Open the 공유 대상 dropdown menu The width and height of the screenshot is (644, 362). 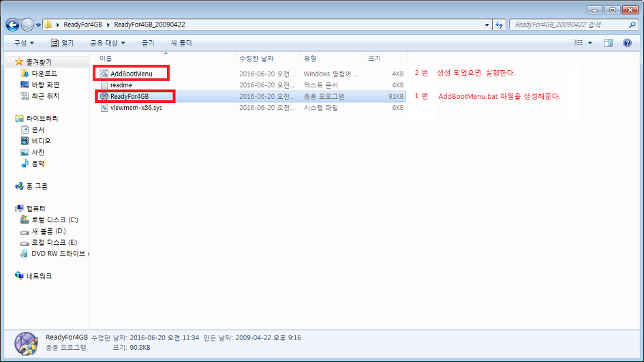(108, 43)
